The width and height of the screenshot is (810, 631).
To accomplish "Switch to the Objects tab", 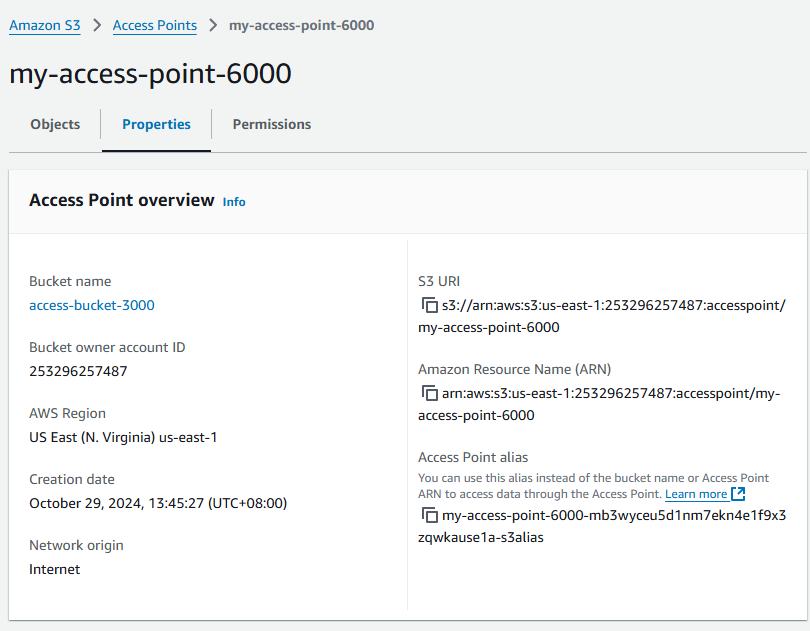I will [x=55, y=124].
